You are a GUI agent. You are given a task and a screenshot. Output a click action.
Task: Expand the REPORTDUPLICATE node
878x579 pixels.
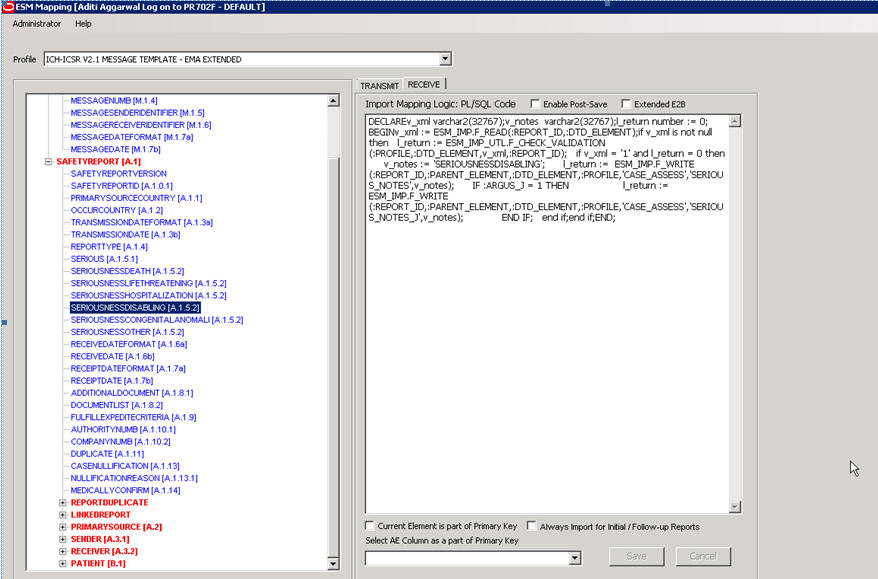coord(63,502)
